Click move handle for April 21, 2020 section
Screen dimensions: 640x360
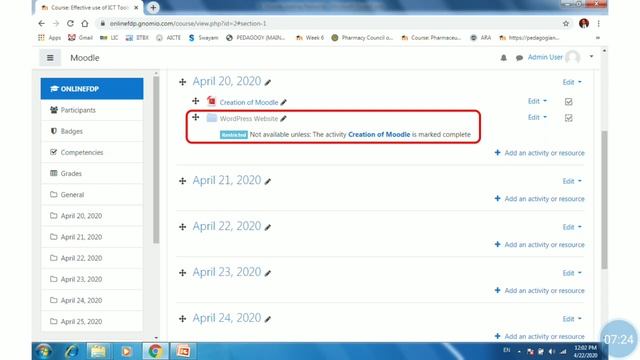182,181
